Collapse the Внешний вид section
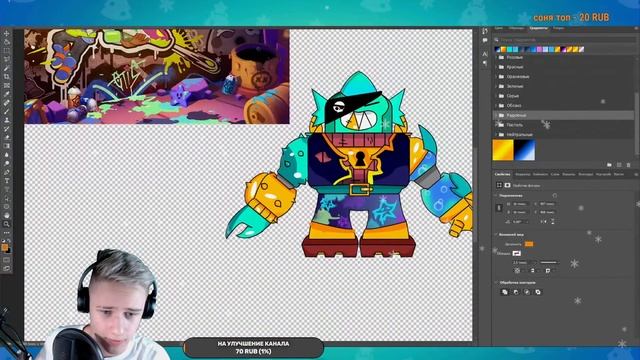This screenshot has height=360, width=640. point(496,235)
